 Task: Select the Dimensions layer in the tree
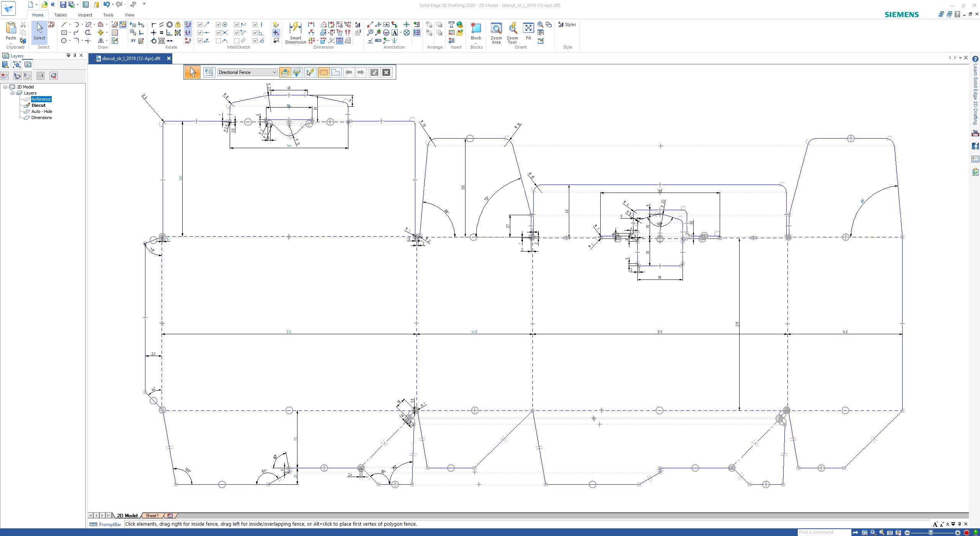point(41,118)
